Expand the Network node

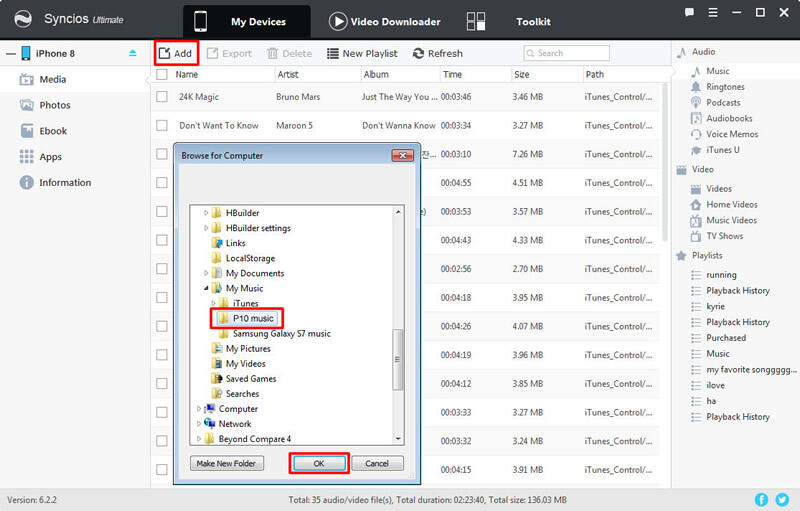click(x=198, y=424)
